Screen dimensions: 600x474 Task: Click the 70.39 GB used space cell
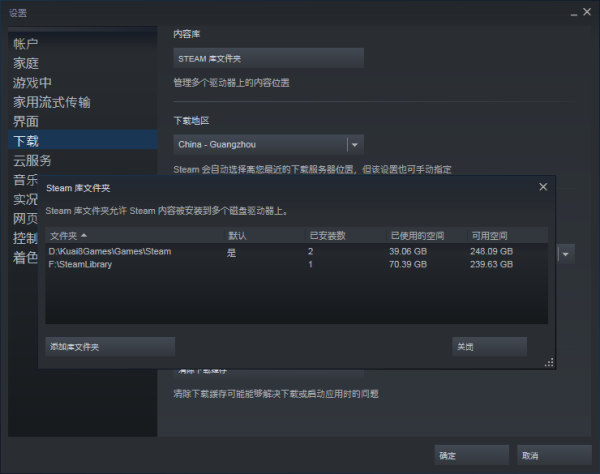coord(408,264)
